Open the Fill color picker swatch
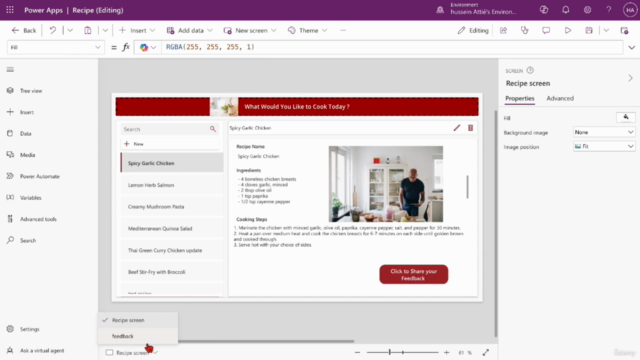This screenshot has height=360, width=640. [625, 118]
